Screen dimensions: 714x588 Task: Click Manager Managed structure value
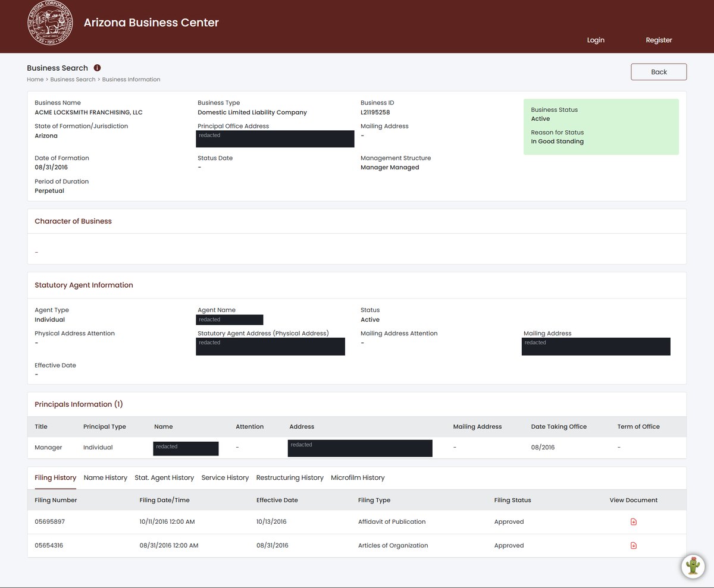[x=390, y=168]
